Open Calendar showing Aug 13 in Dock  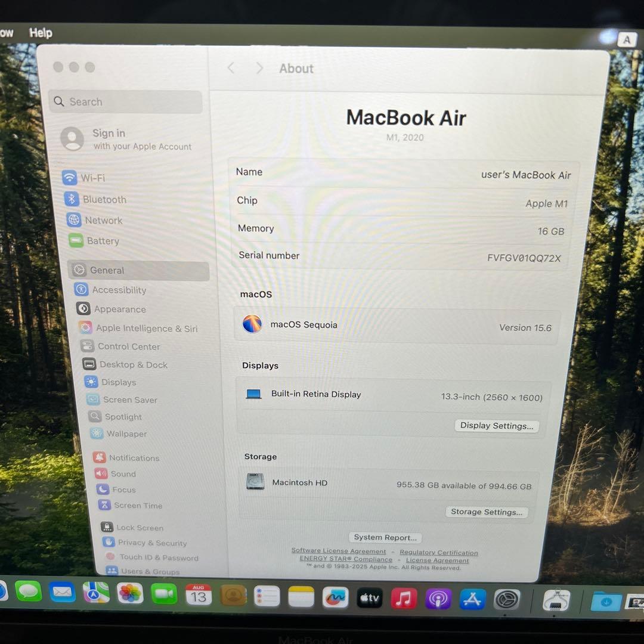click(199, 595)
